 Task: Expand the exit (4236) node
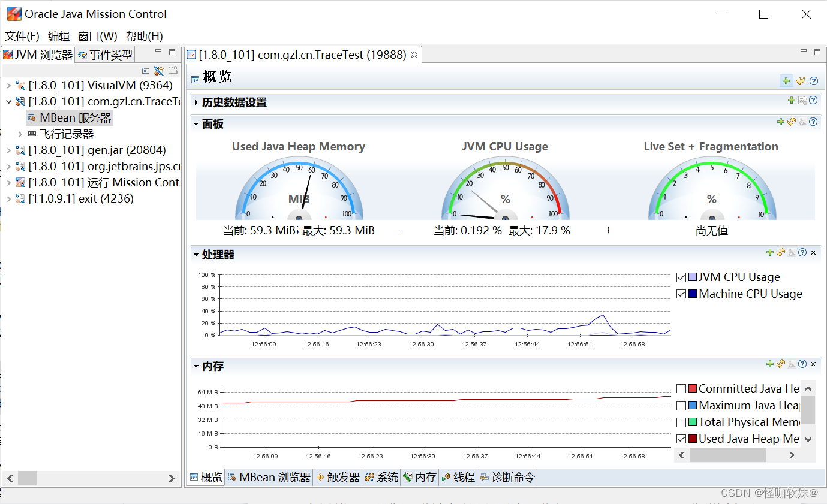pos(8,199)
